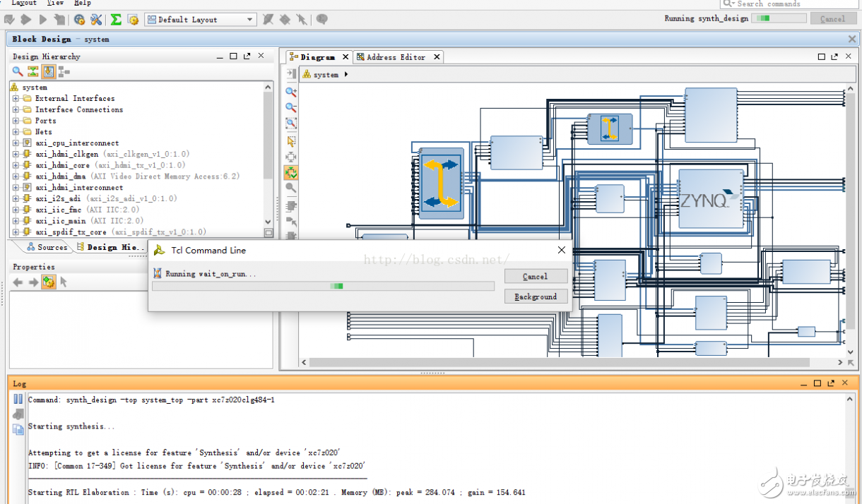Image resolution: width=862 pixels, height=504 pixels.
Task: Click the sigma icon in main toolbar
Action: [116, 20]
